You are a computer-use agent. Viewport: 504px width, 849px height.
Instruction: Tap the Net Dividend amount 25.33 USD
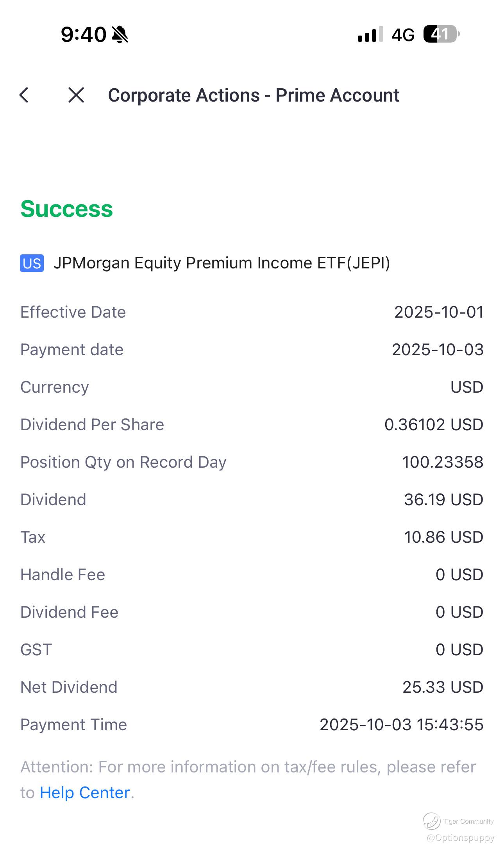tap(443, 687)
